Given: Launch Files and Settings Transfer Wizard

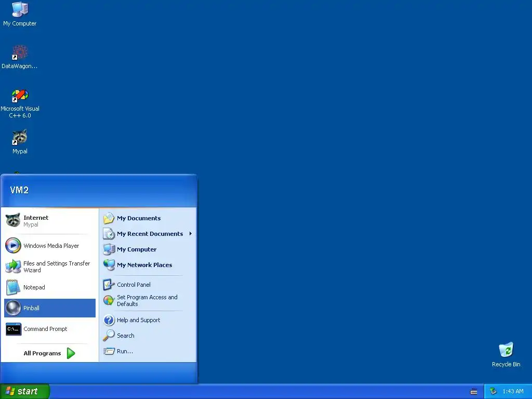Looking at the screenshot, I should coord(50,267).
